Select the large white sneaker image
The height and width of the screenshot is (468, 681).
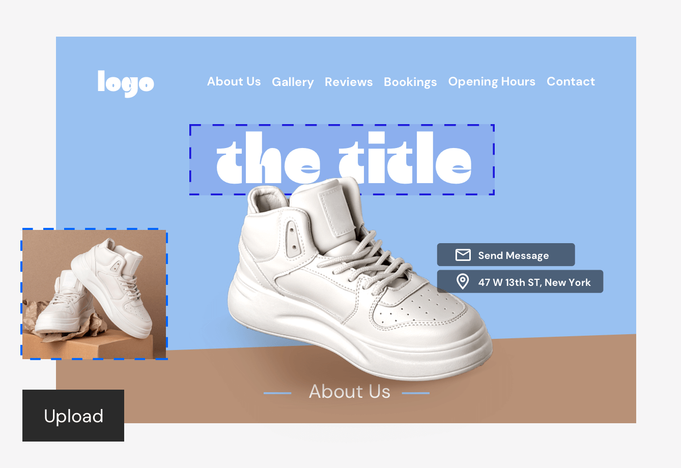(358, 282)
